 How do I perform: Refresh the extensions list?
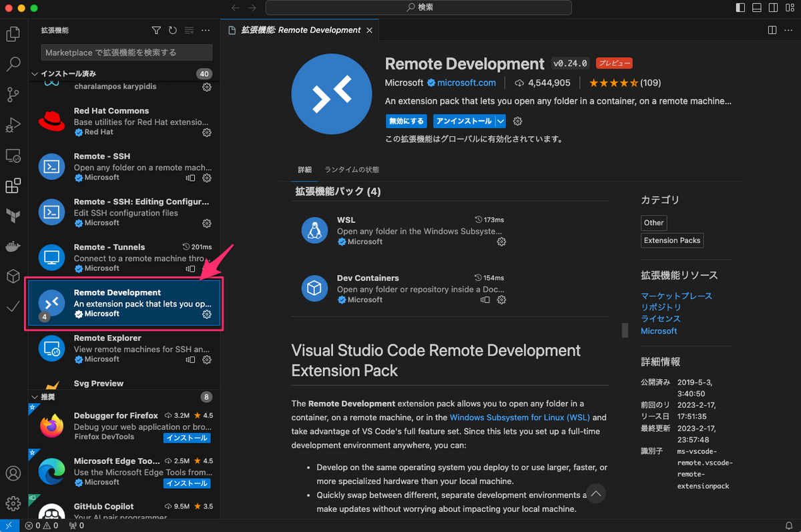173,31
